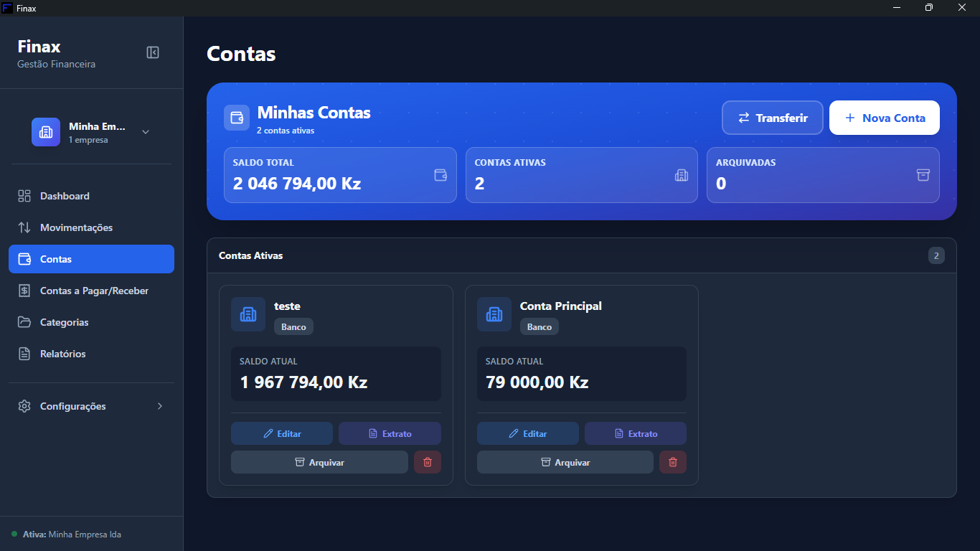Screen dimensions: 980x551
Task: Delete the teste account with trash icon
Action: click(x=428, y=462)
